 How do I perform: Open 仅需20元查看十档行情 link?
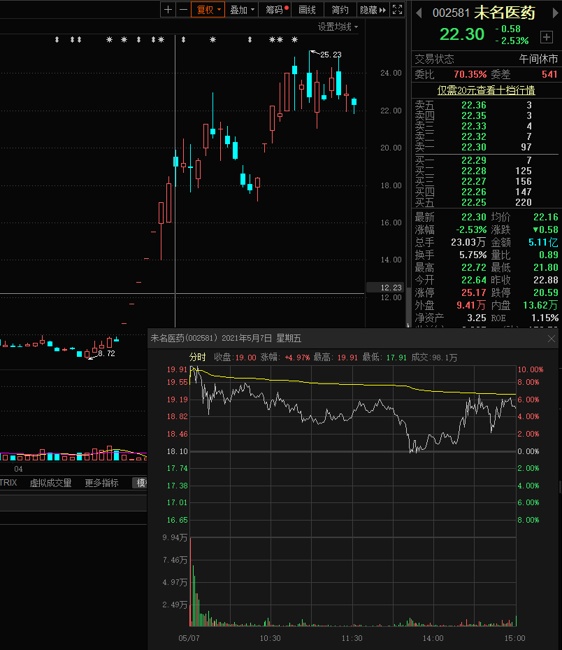486,90
